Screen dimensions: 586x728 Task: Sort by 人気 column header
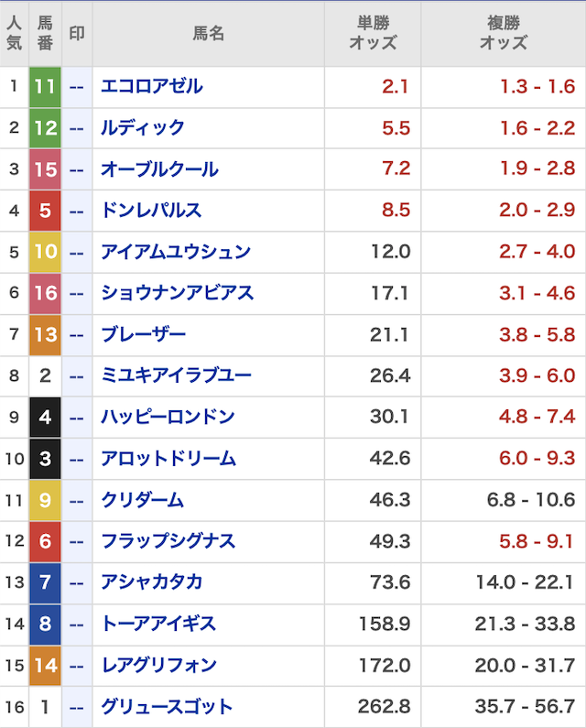pyautogui.click(x=14, y=33)
